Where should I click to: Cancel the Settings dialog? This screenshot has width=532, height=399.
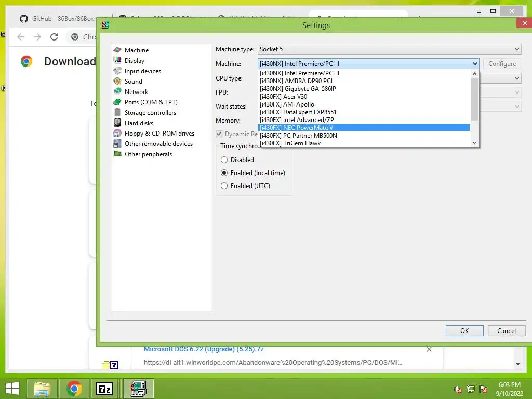tap(507, 331)
